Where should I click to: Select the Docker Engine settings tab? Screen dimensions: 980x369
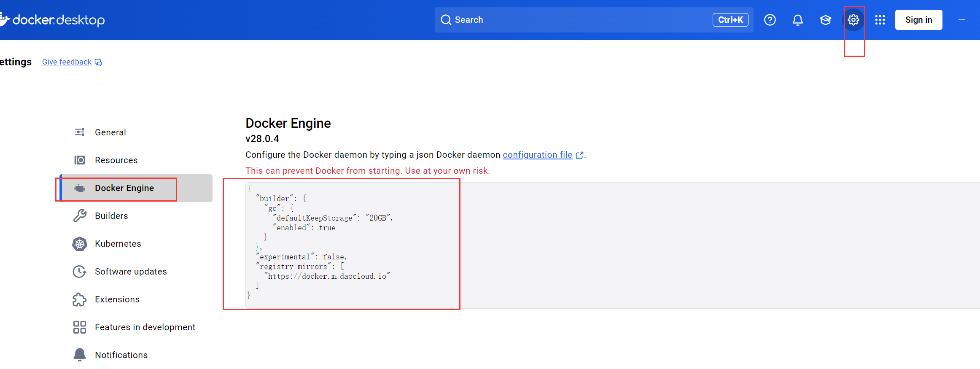tap(136, 188)
